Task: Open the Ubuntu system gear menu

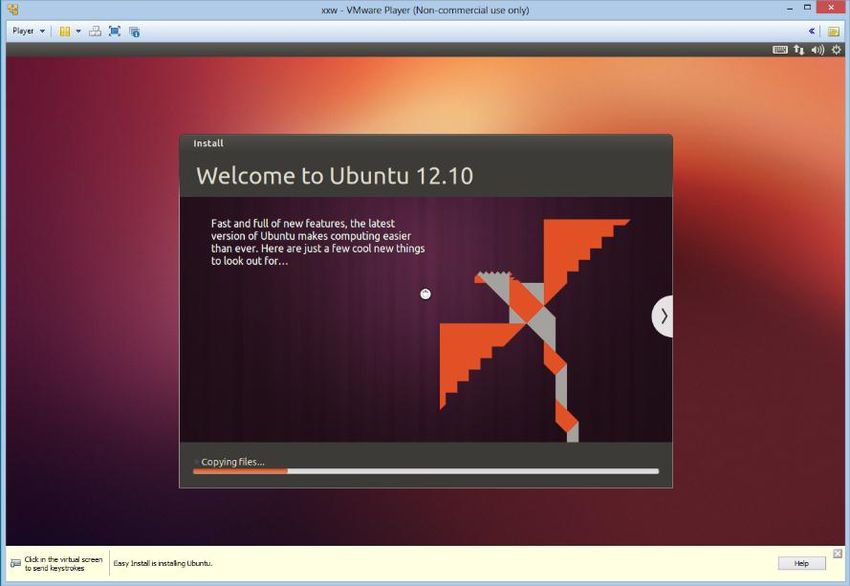Action: (836, 50)
